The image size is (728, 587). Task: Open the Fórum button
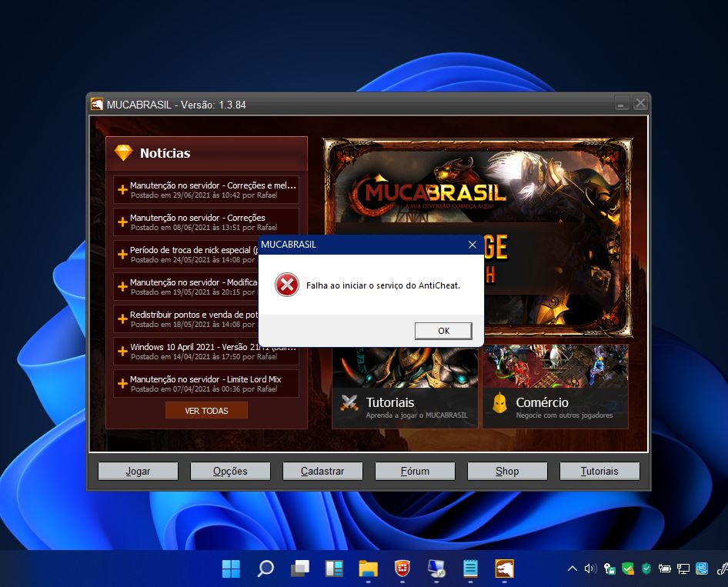(415, 471)
